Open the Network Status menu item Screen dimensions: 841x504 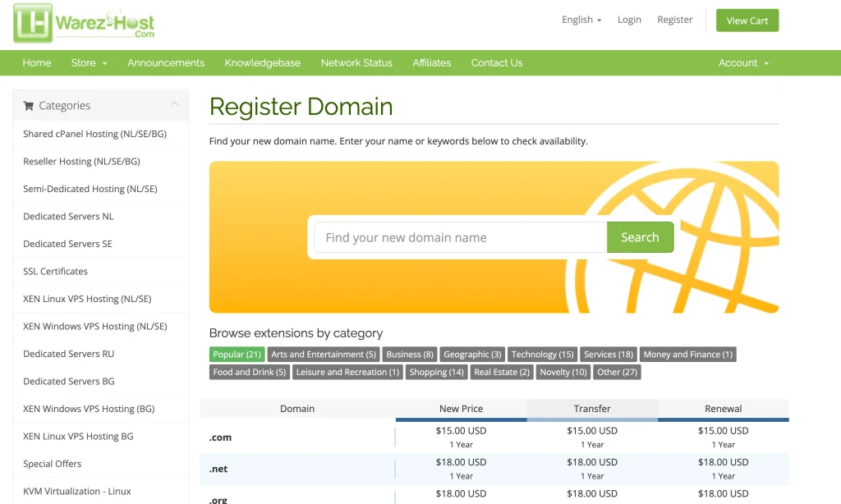click(356, 62)
